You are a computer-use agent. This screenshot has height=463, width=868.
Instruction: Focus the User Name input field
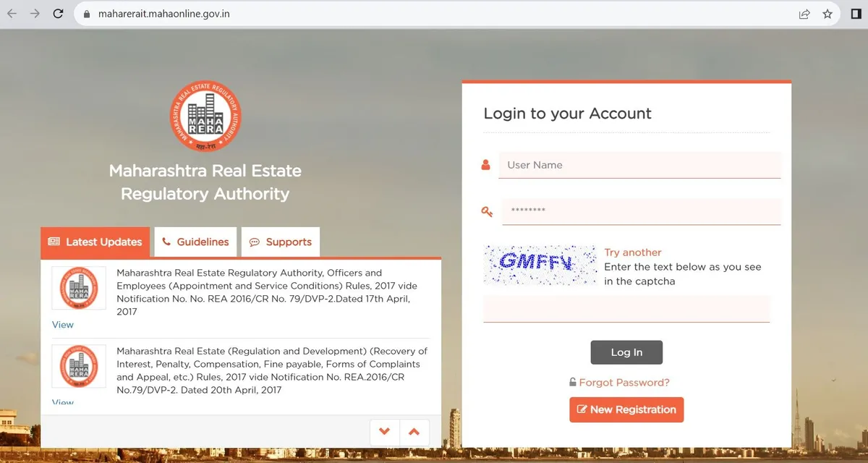(639, 165)
